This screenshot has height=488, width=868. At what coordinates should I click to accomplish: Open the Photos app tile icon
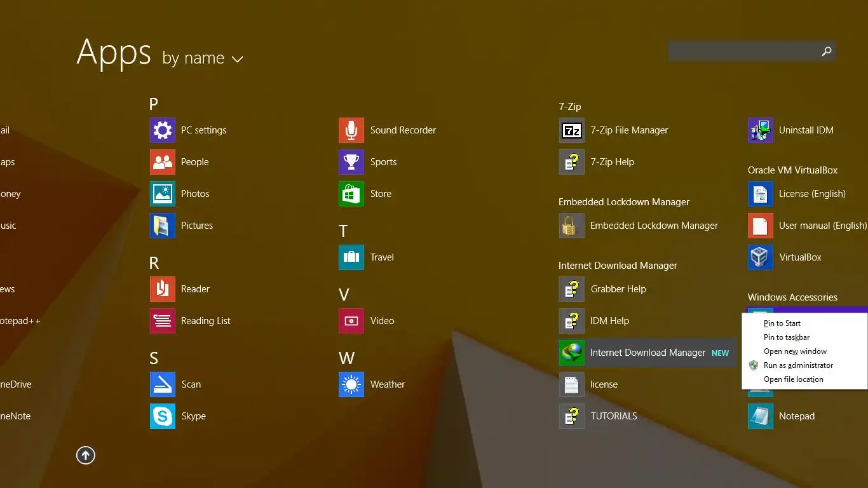[163, 194]
